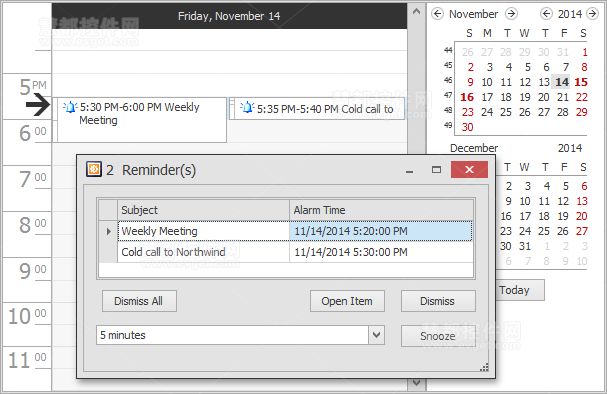Select November 1 in the month calendar
The height and width of the screenshot is (394, 607).
585,52
